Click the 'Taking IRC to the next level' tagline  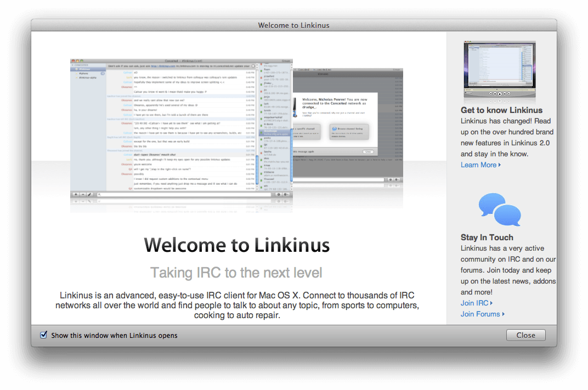pos(236,273)
